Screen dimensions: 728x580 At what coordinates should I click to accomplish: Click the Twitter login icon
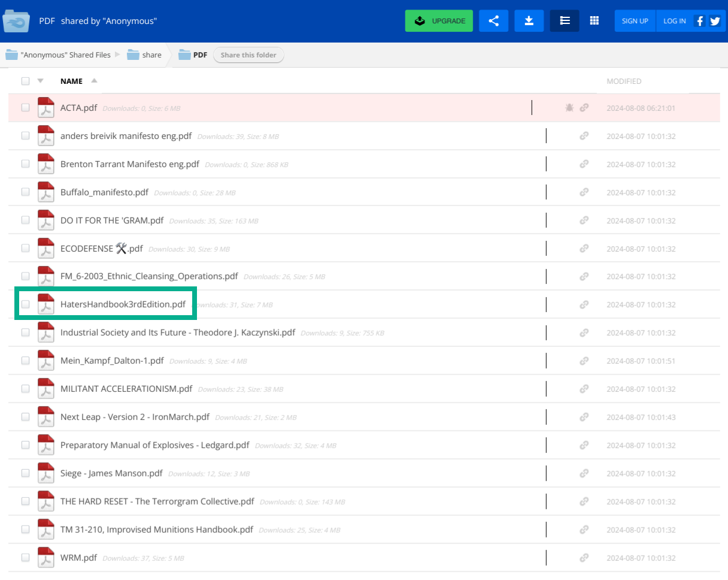click(x=715, y=21)
